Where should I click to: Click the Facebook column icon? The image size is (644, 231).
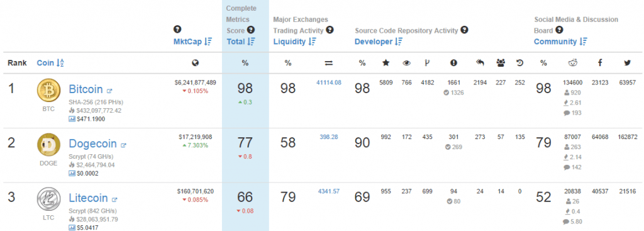(x=599, y=63)
